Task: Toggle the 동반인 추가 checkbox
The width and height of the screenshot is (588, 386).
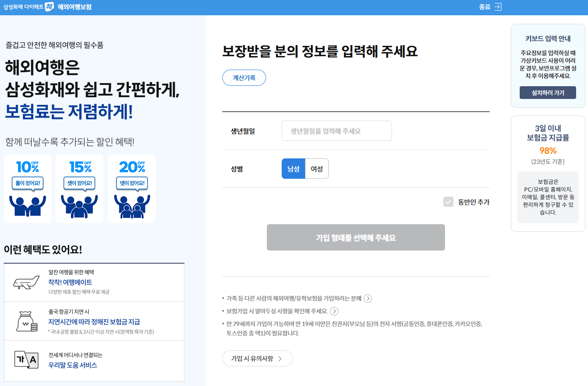Action: (x=448, y=202)
